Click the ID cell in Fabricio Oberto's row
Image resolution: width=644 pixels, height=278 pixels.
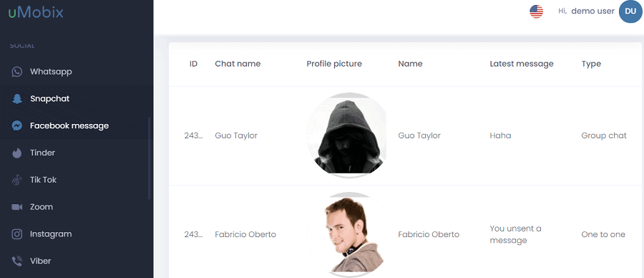193,234
